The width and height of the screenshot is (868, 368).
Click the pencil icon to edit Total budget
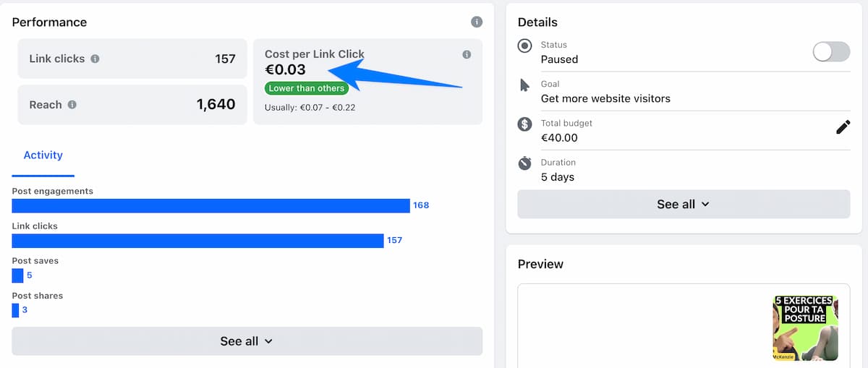click(843, 127)
